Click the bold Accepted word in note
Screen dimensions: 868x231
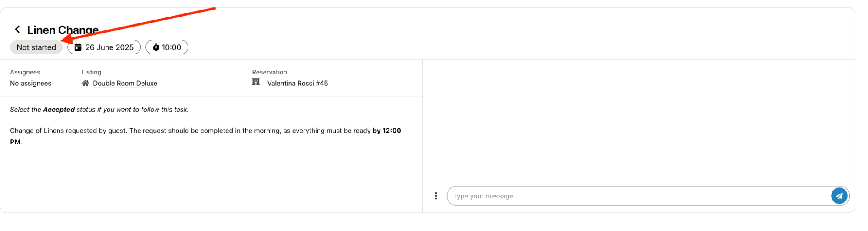coord(59,110)
